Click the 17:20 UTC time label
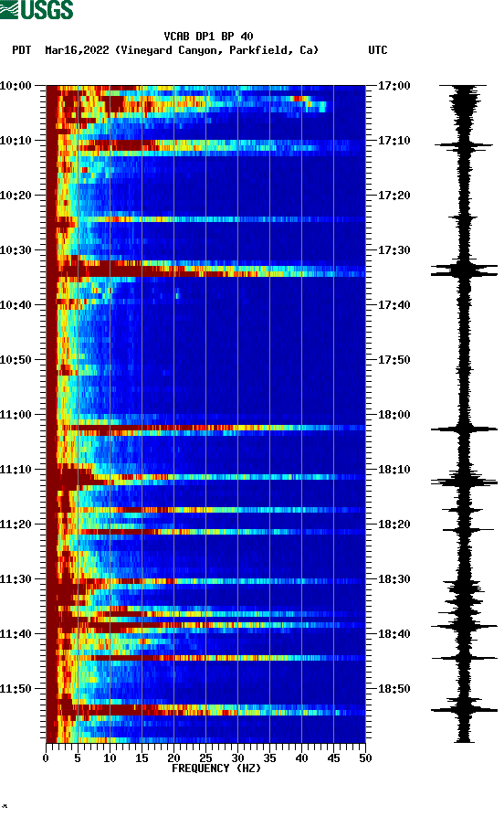 coord(394,196)
